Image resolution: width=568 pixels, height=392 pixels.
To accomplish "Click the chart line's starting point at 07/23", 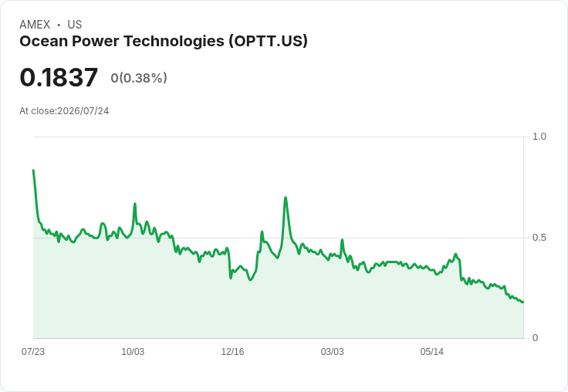I will click(33, 170).
